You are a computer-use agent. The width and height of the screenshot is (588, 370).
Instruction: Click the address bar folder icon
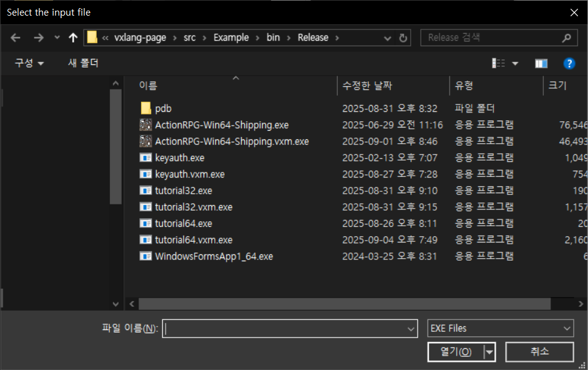[92, 37]
